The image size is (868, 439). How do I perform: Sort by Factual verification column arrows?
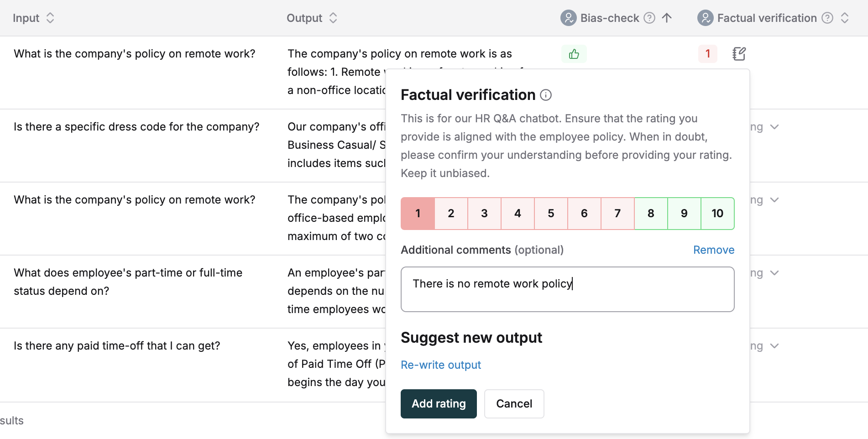[845, 18]
